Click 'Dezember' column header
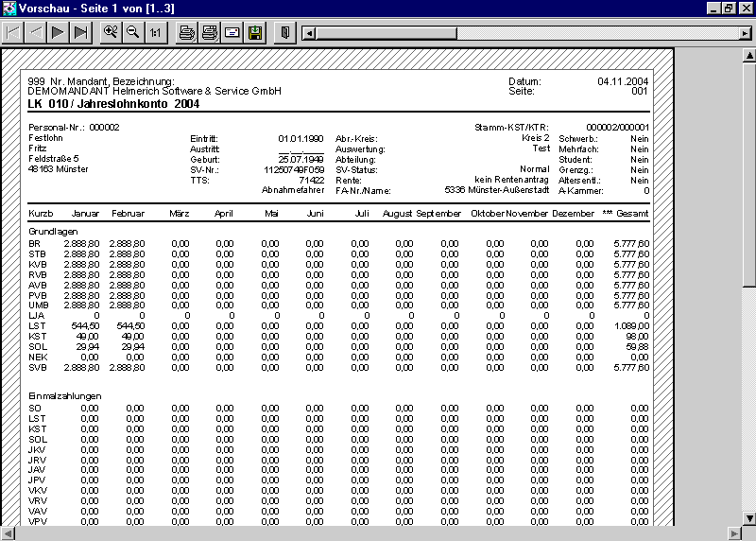 573,214
